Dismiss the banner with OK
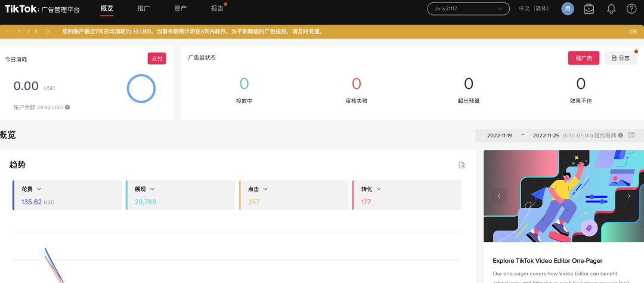Screen dimensions: 644x283 coord(633,32)
